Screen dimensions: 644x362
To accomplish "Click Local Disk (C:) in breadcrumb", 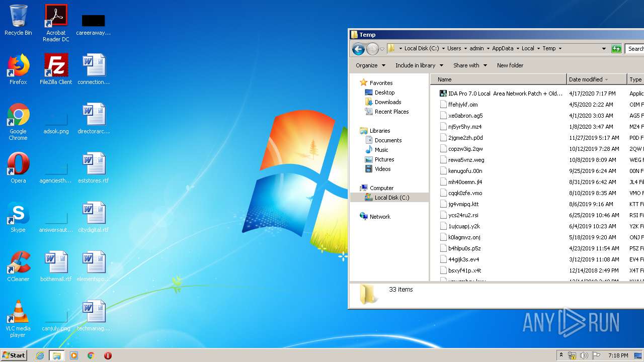I will pyautogui.click(x=422, y=49).
